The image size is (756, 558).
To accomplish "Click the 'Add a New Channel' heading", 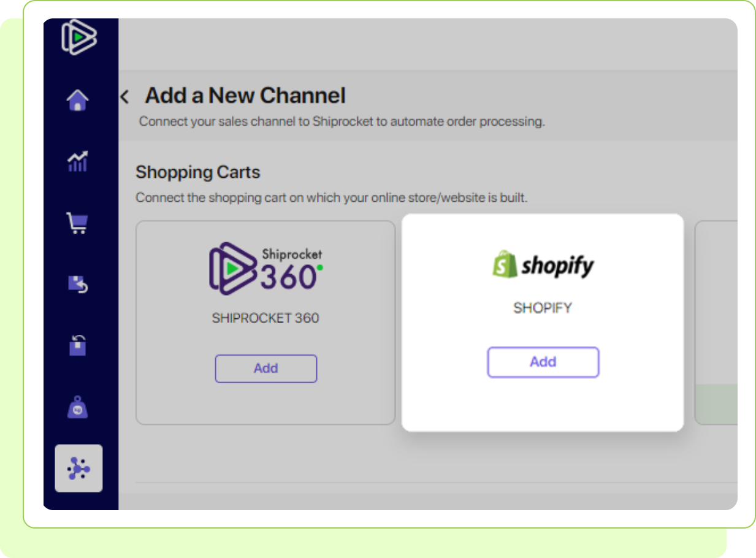I will click(x=245, y=96).
